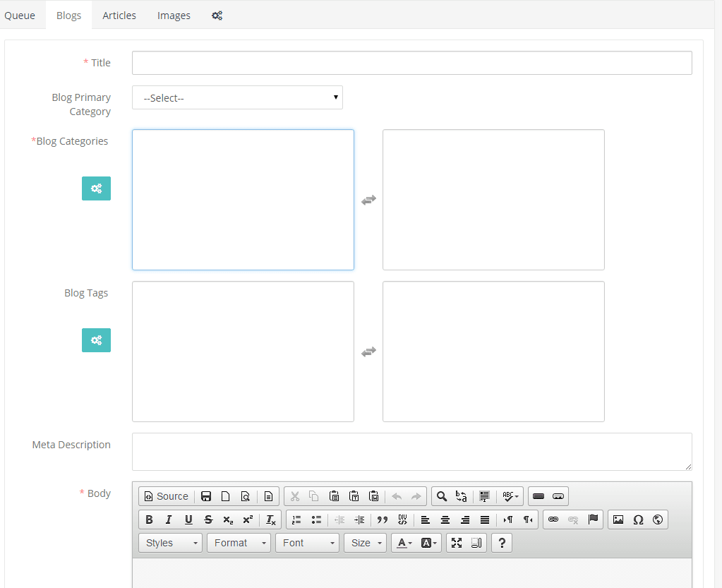Expand the Styles dropdown
The image size is (722, 588).
coord(172,543)
